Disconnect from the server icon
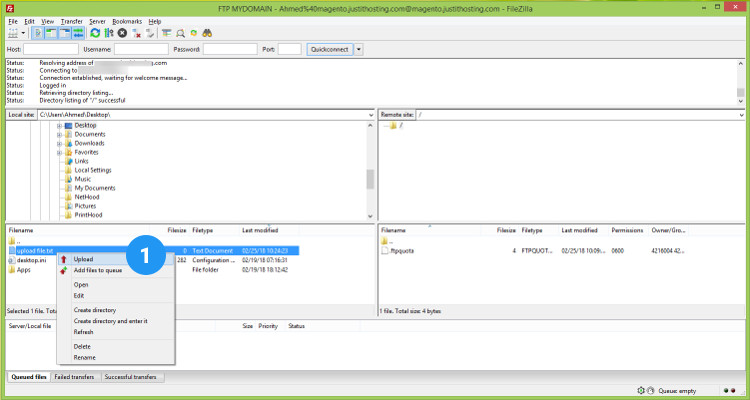The width and height of the screenshot is (750, 400). click(136, 33)
